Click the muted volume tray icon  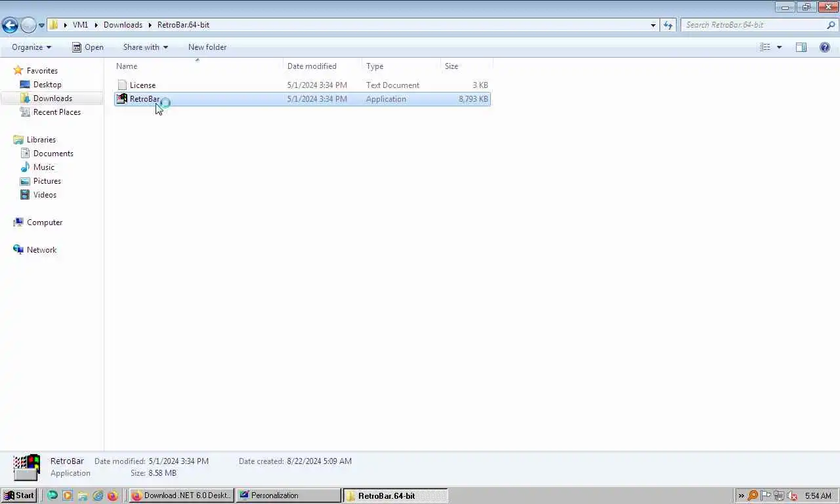point(792,495)
